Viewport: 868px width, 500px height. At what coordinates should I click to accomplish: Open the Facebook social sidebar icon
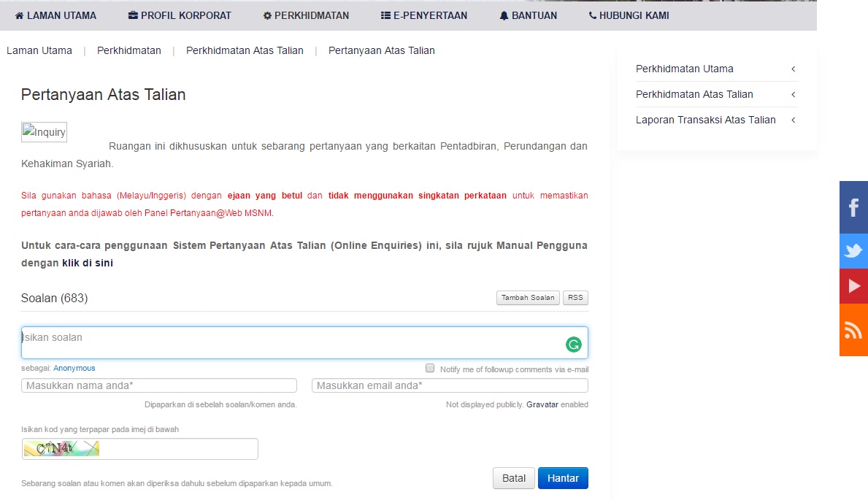[853, 207]
